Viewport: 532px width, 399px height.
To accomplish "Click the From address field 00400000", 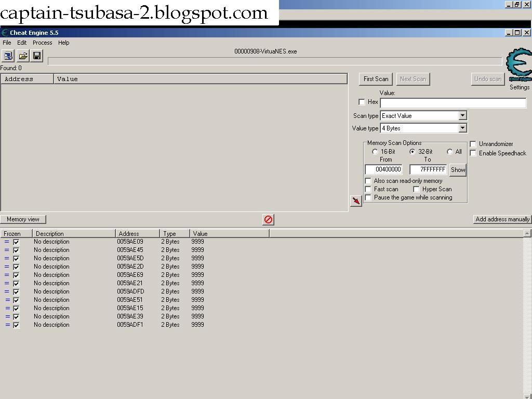I will (383, 169).
